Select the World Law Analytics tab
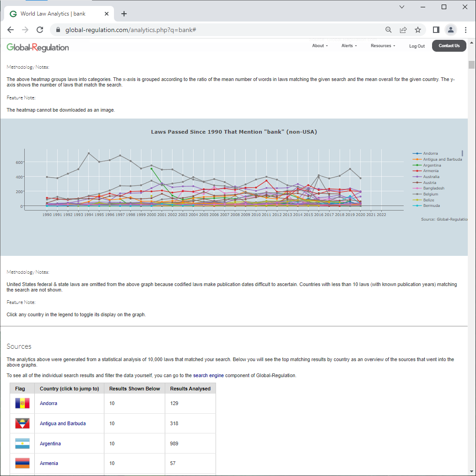Image resolution: width=476 pixels, height=476 pixels. tap(59, 14)
